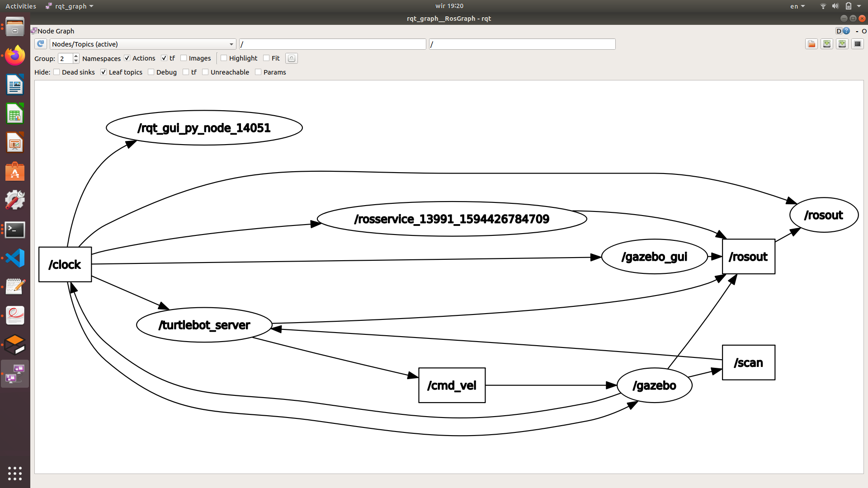Click the first namespace filter text field
868x488 pixels.
[332, 44]
